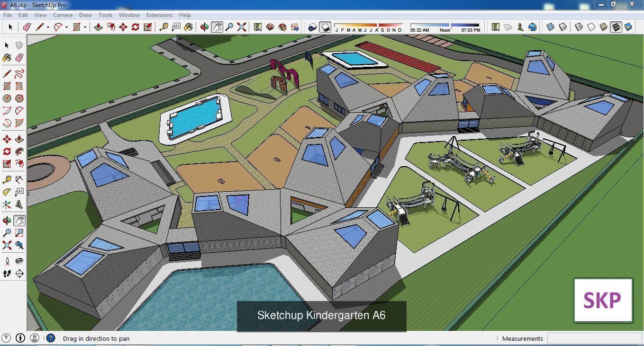The height and width of the screenshot is (346, 644).
Task: Click the model credits info status icon
Action: [20, 338]
